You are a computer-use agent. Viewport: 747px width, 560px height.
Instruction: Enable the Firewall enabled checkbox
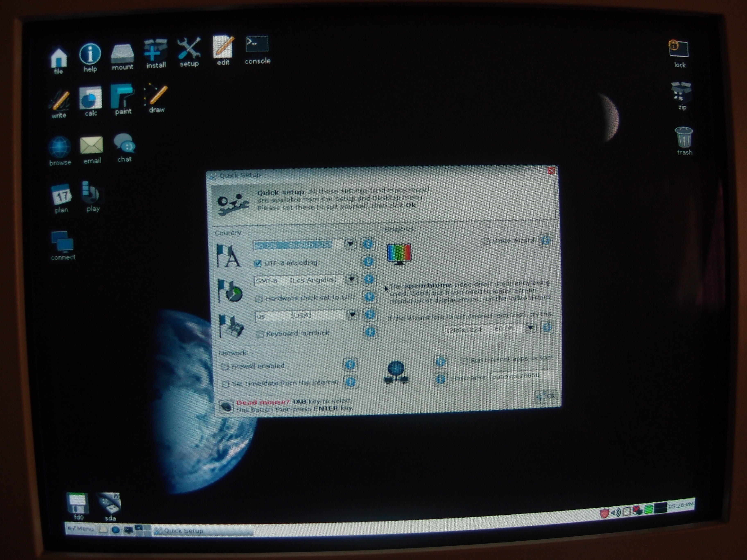(x=225, y=367)
